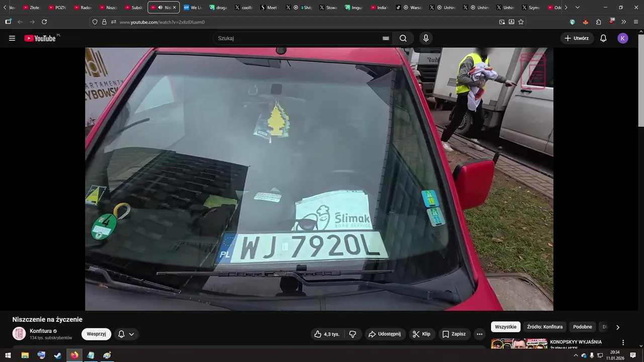Switch to the Złote tab
The width and height of the screenshot is (644, 362).
pyautogui.click(x=33, y=8)
